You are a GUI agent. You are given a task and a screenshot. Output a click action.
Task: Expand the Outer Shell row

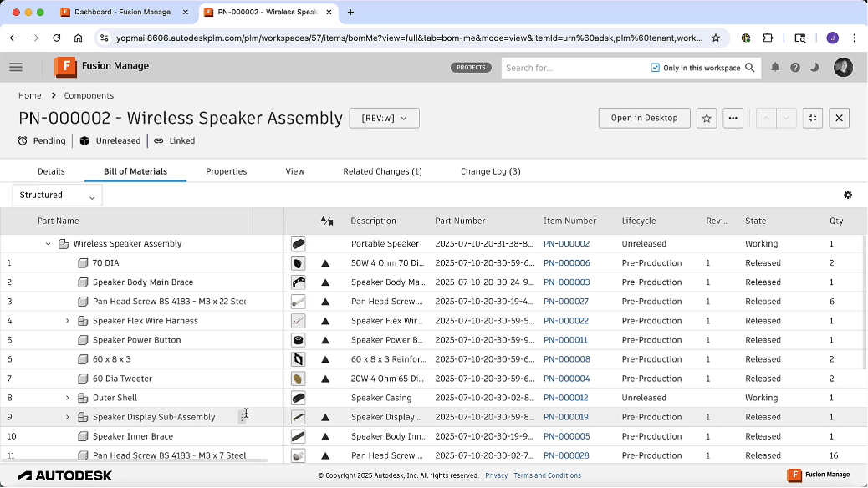68,398
